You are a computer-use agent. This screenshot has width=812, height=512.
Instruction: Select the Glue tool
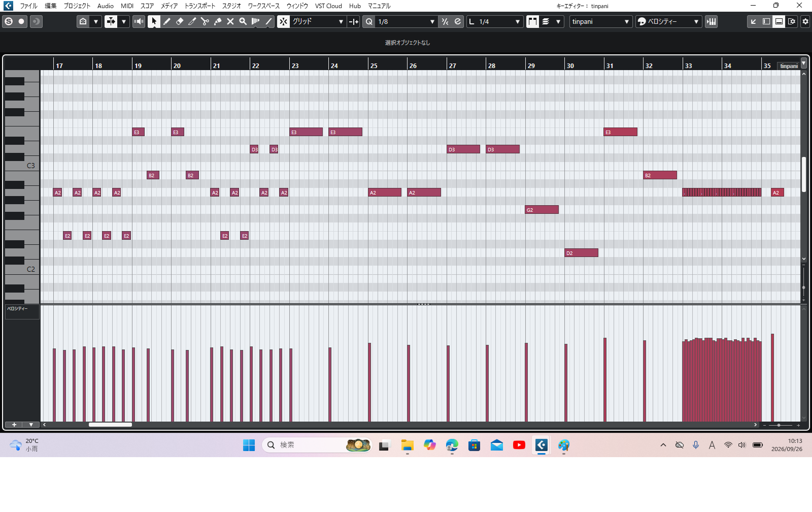[218, 21]
